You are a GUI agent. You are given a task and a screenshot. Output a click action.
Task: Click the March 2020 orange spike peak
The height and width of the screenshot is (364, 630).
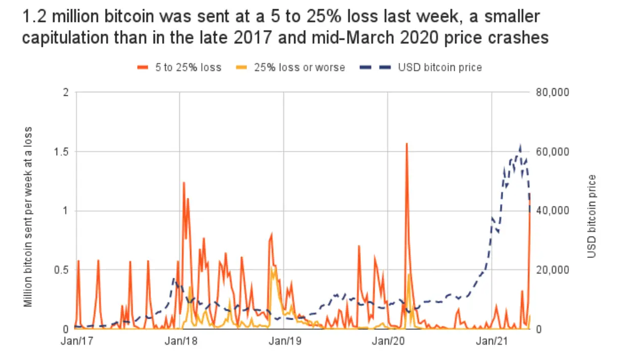[406, 144]
